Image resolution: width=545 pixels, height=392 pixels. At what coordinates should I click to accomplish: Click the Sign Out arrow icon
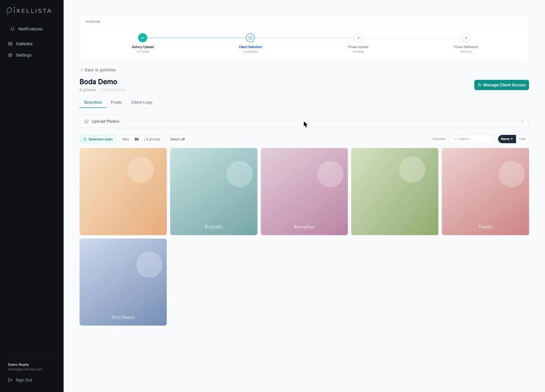[10, 380]
